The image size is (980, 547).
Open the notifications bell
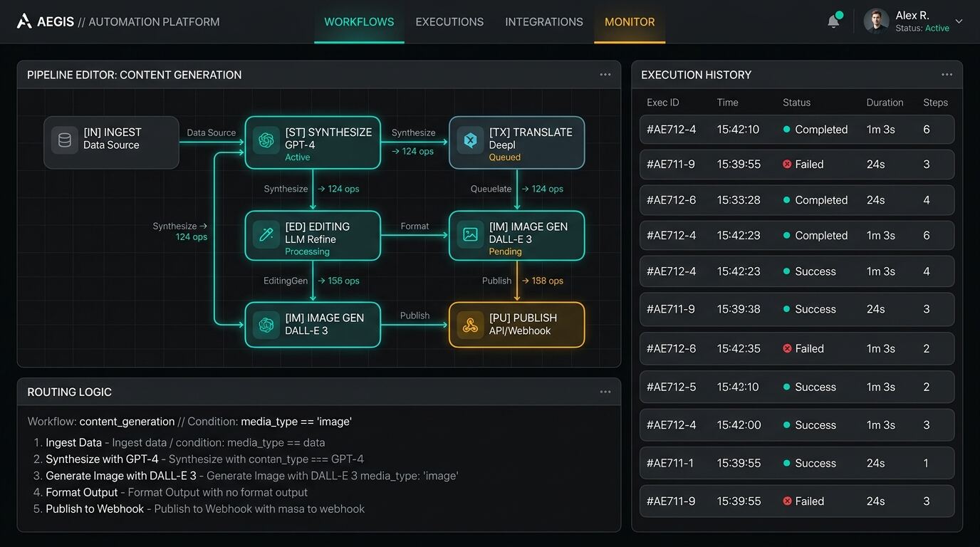(x=833, y=21)
